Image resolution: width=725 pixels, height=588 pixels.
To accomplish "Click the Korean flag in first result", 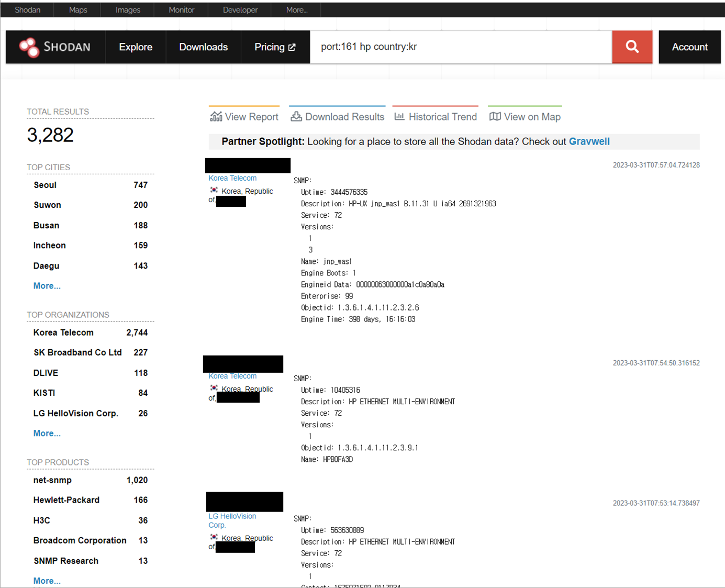I will pos(214,191).
